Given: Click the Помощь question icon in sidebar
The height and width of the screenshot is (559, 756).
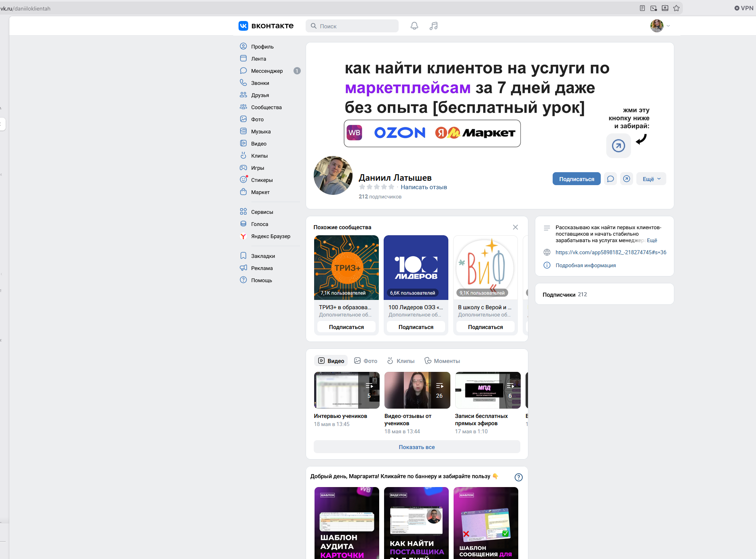Looking at the screenshot, I should tap(243, 280).
